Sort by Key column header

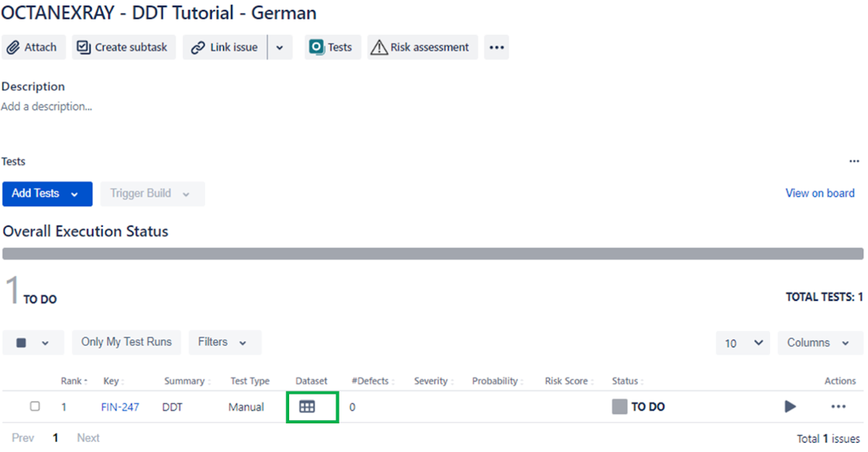tap(113, 381)
